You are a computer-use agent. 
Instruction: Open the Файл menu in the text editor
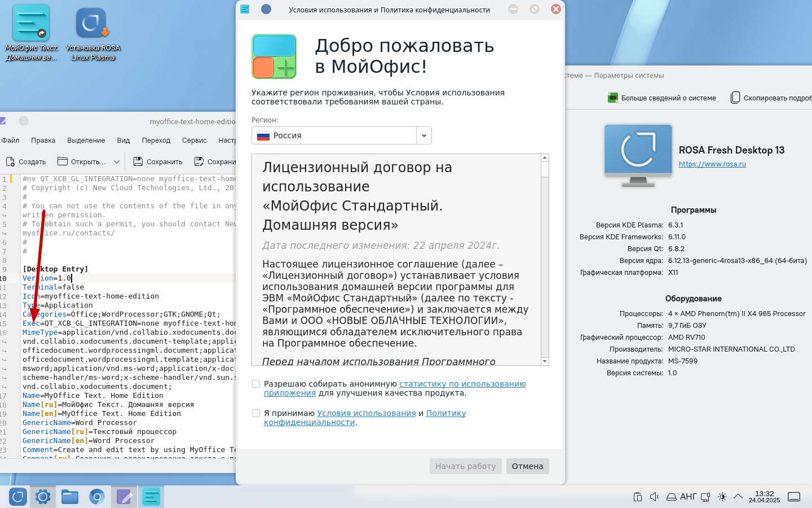(10, 140)
